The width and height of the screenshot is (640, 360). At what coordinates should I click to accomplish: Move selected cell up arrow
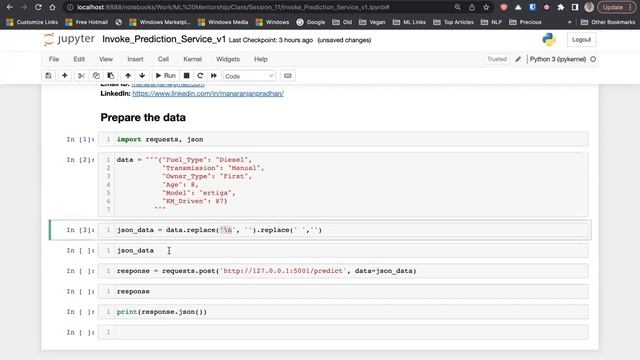click(128, 76)
